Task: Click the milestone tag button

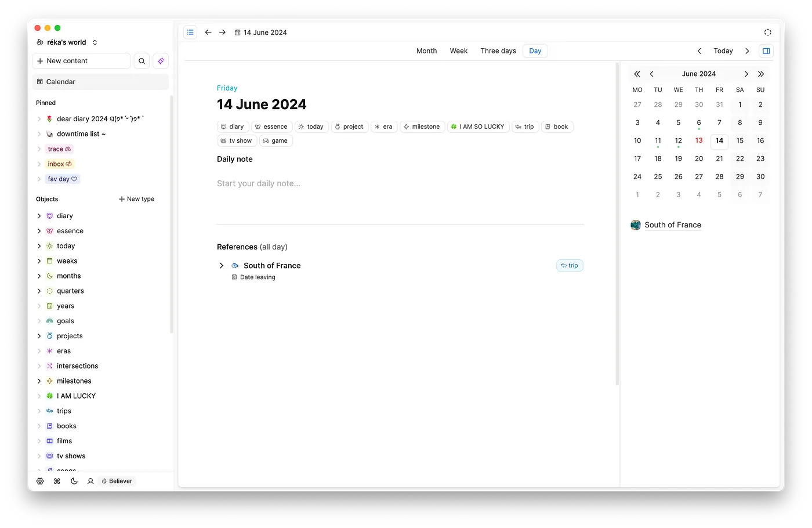Action: point(422,126)
